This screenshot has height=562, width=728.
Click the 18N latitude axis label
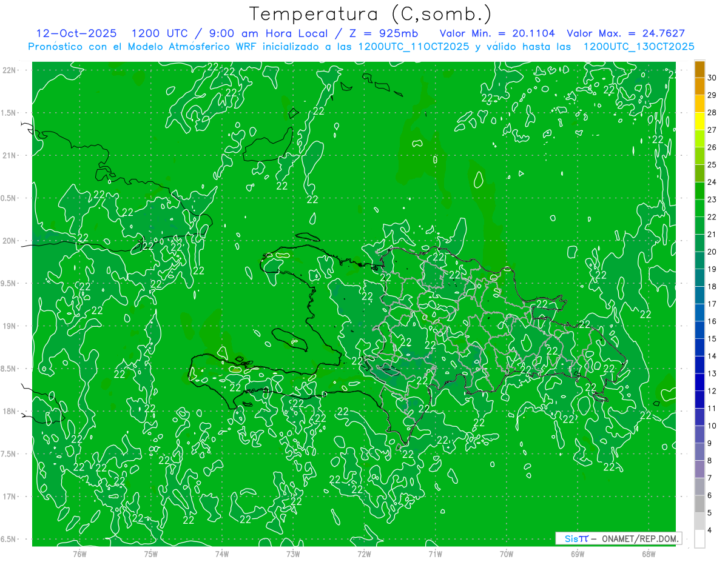8,411
